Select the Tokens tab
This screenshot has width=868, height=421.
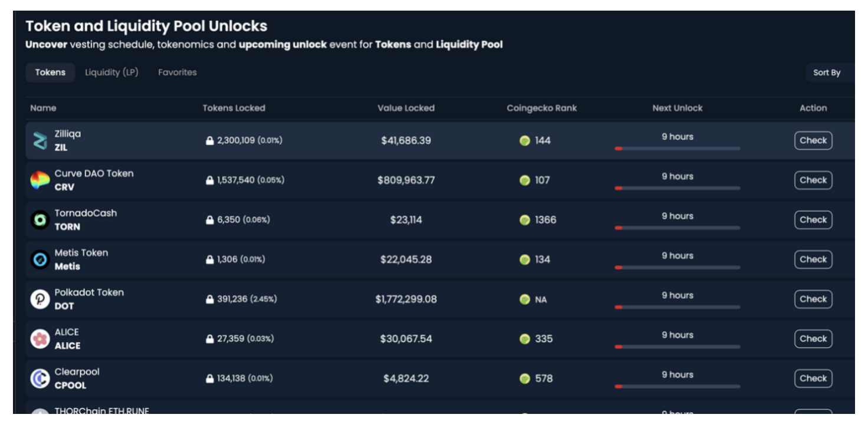pos(50,73)
